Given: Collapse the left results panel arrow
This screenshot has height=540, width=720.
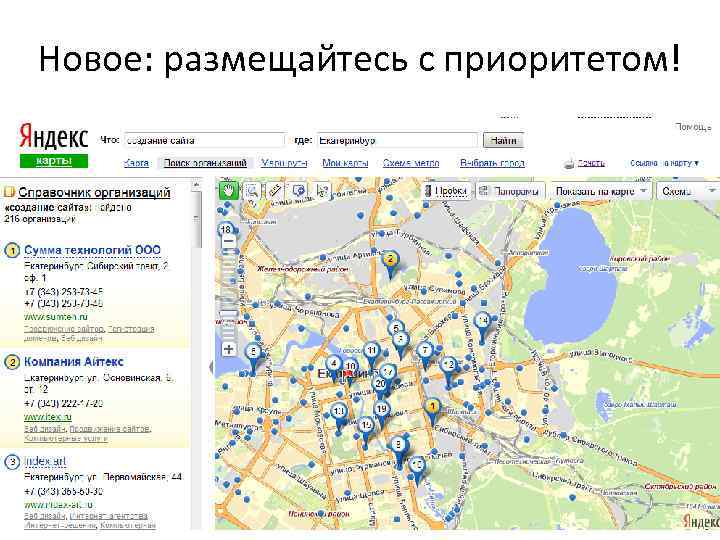Looking at the screenshot, I should coord(211,366).
